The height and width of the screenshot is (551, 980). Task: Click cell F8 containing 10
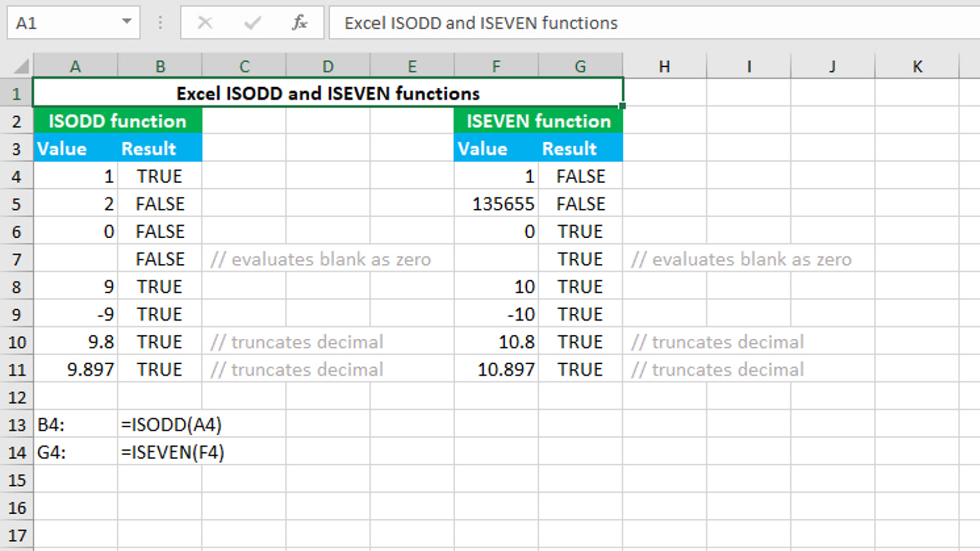[x=496, y=287]
